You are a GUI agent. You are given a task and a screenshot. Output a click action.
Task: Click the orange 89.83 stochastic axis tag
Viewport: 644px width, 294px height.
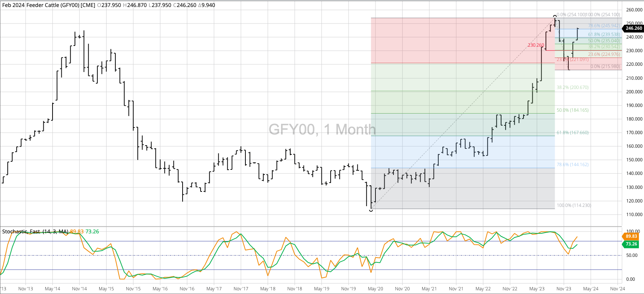pyautogui.click(x=631, y=236)
